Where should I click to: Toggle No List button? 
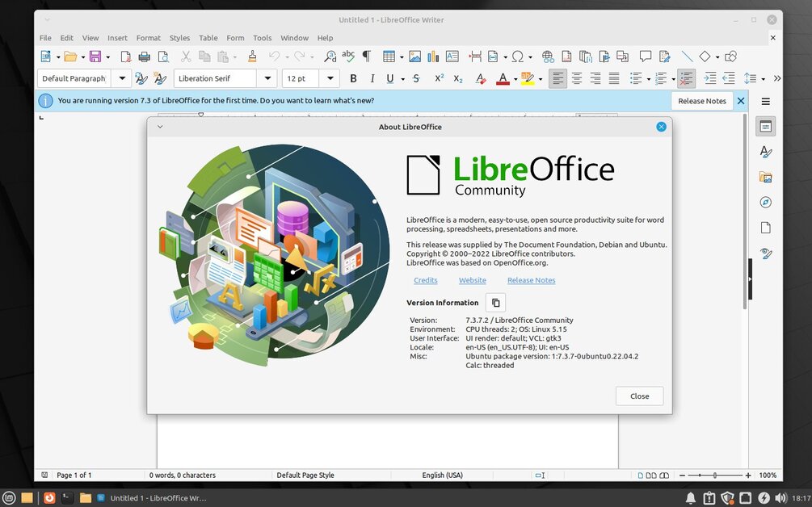click(x=686, y=78)
